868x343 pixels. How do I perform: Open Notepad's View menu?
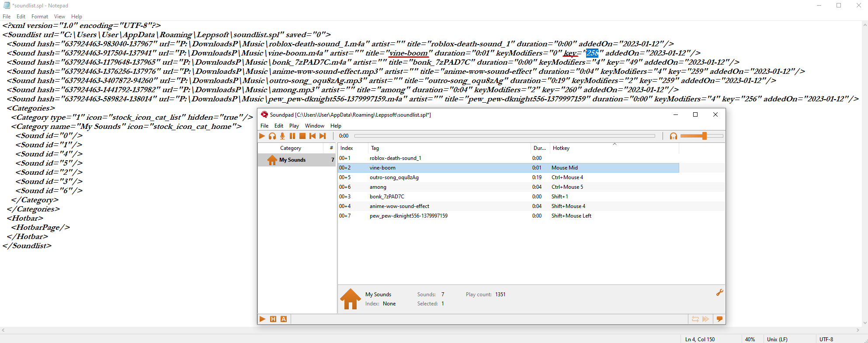pyautogui.click(x=59, y=17)
